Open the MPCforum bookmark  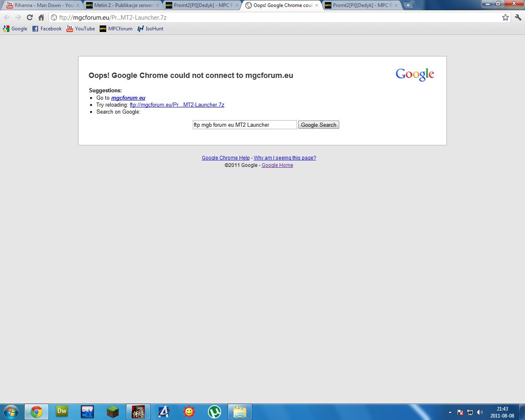point(116,29)
